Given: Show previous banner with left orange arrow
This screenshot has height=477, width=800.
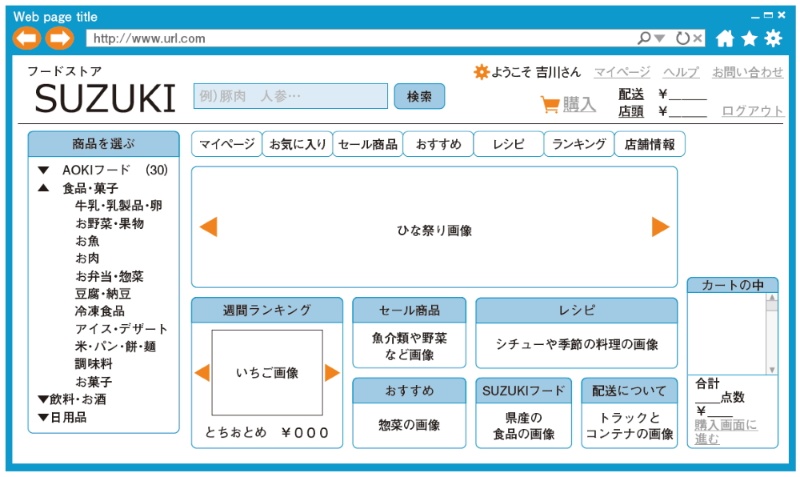Looking at the screenshot, I should (208, 227).
